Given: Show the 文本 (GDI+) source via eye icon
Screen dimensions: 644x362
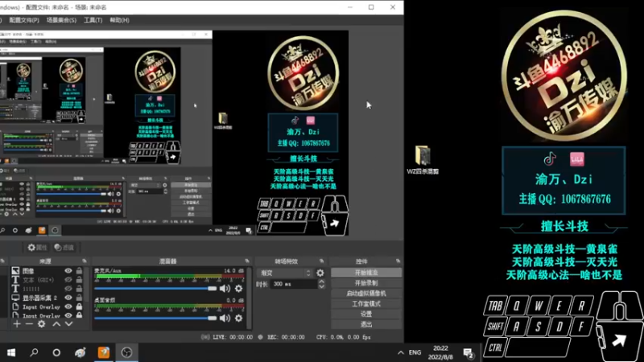Looking at the screenshot, I should [68, 280].
